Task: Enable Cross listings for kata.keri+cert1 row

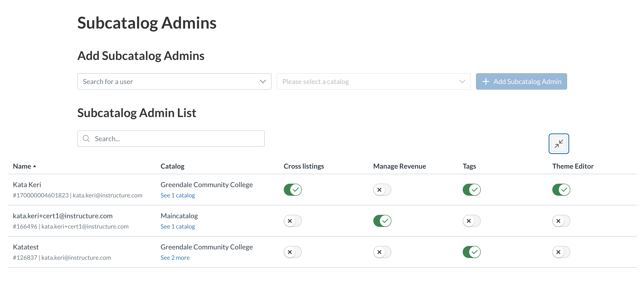Action: coord(293,221)
